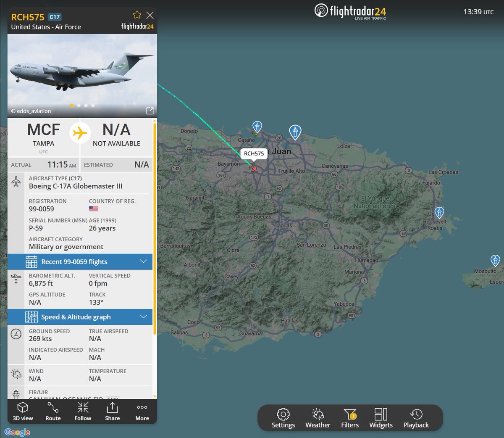Open map Settings
The image size is (504, 438).
click(x=283, y=418)
